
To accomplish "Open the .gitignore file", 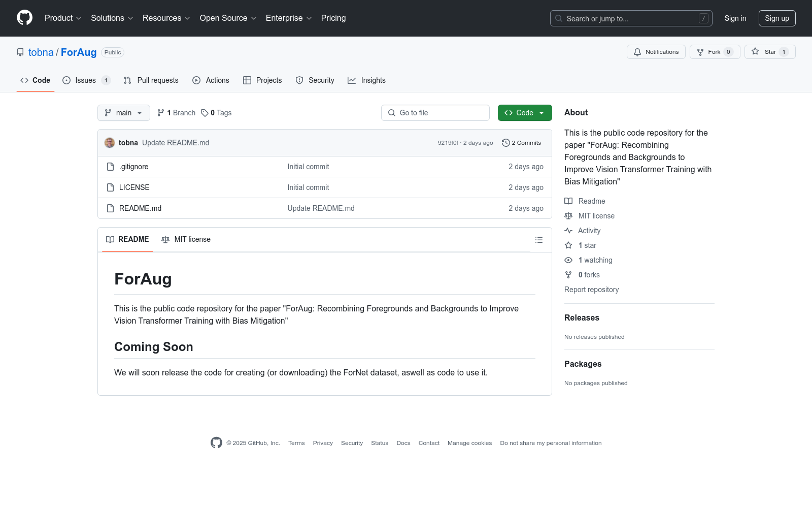I will (134, 167).
